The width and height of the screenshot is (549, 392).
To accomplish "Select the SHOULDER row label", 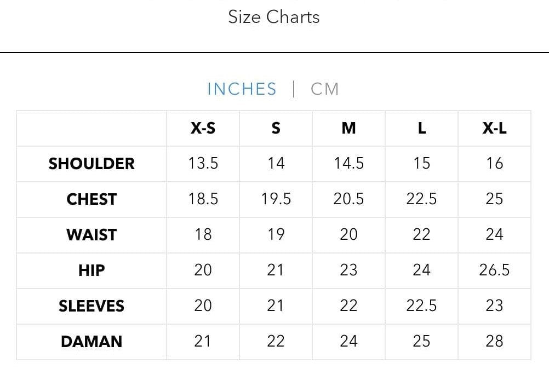I will 92,164.
